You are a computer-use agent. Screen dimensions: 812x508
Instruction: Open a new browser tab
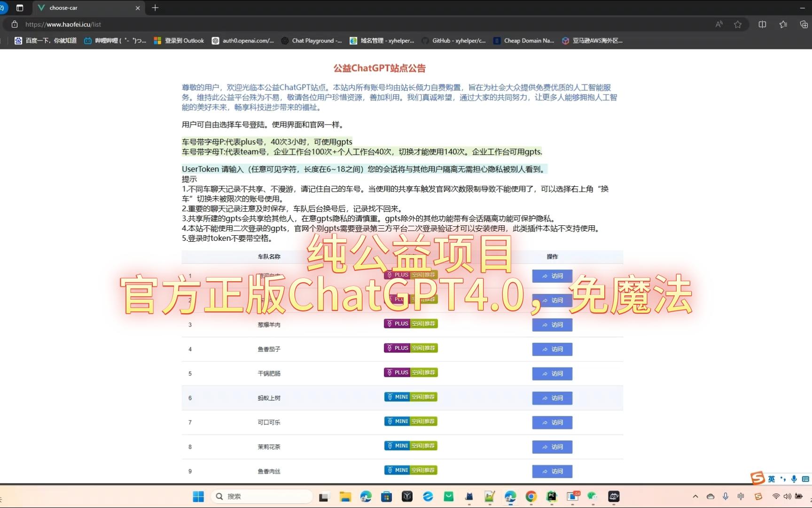156,8
